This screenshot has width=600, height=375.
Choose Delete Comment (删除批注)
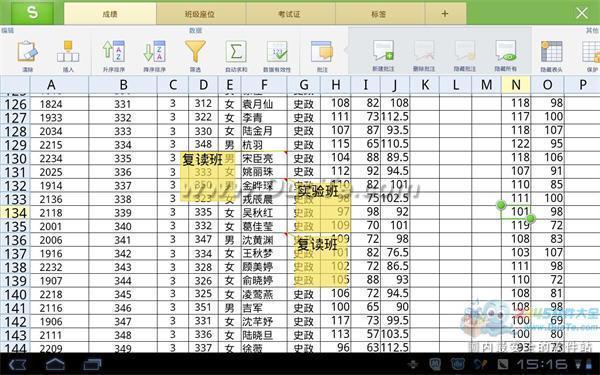tap(424, 56)
